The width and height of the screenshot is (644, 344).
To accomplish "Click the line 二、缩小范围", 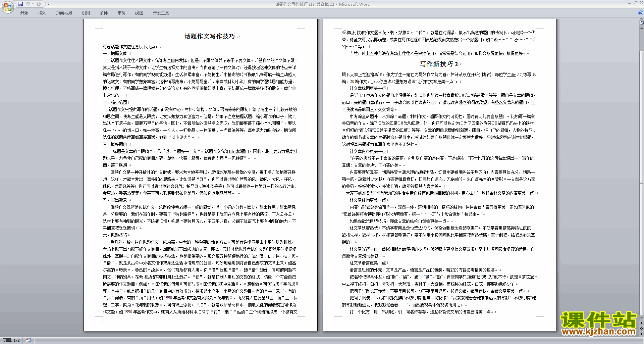I will coord(115,102).
